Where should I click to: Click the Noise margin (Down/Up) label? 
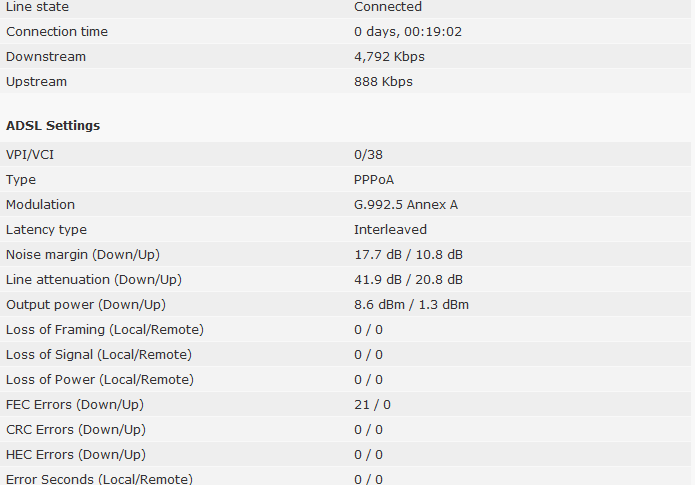click(83, 255)
